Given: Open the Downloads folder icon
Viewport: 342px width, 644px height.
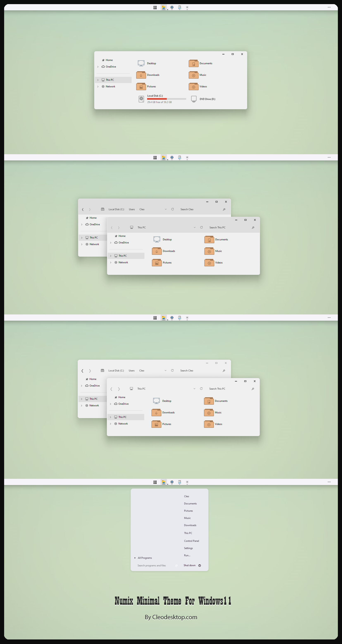Looking at the screenshot, I should click(141, 75).
